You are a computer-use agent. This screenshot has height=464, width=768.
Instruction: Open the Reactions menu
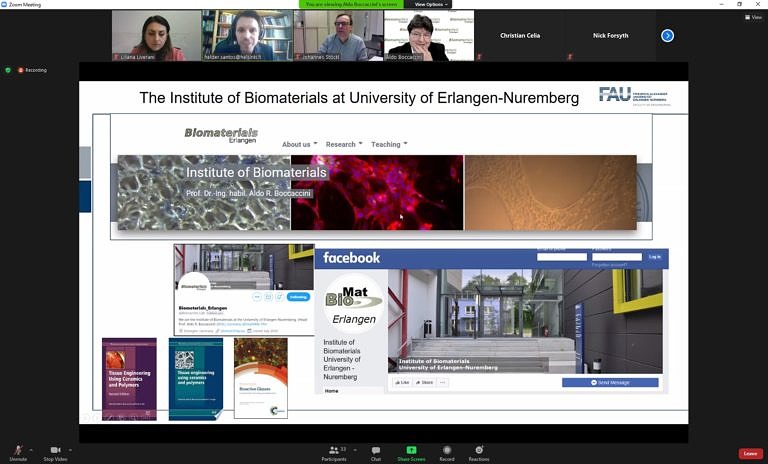(x=479, y=452)
